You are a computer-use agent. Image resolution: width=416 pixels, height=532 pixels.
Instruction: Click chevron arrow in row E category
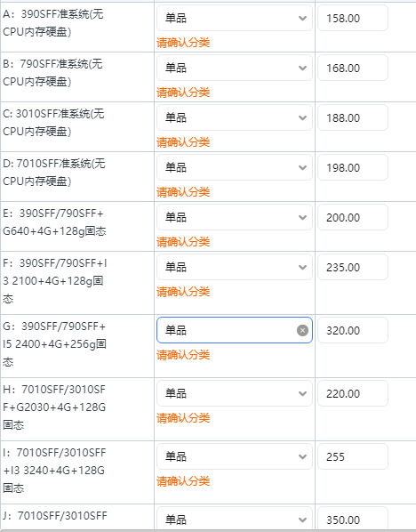(302, 217)
